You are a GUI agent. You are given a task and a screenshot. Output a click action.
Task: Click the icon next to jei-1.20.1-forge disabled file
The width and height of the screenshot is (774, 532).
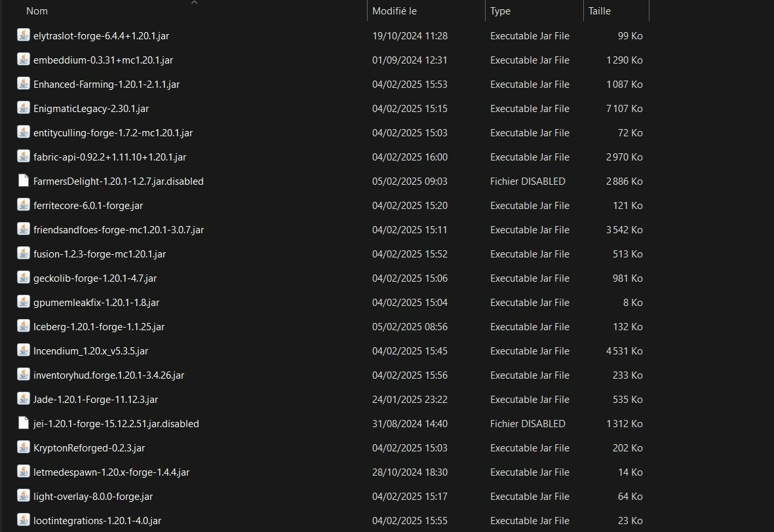click(23, 423)
